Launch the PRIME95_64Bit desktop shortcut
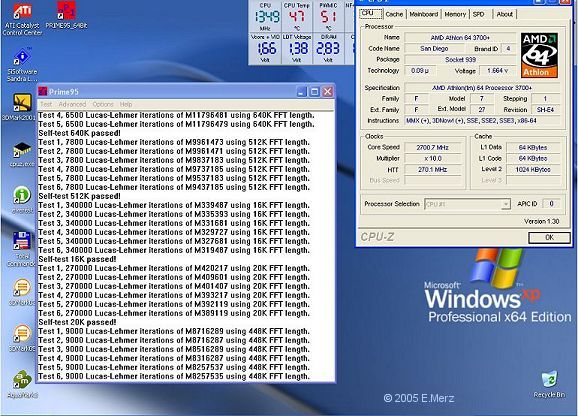The width and height of the screenshot is (578, 416). point(66,15)
